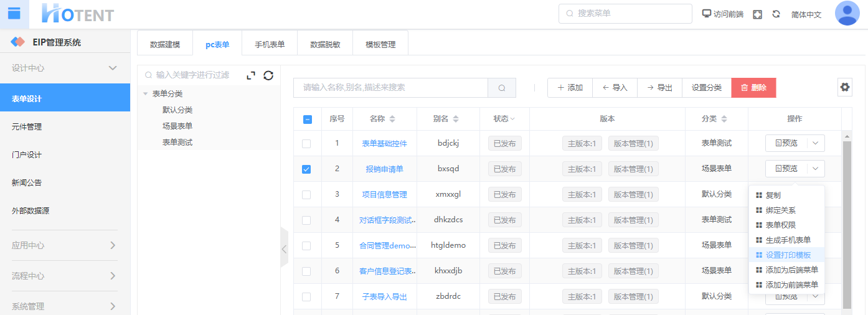The width and height of the screenshot is (868, 315).
Task: Expand the 应用中心 sidebar section
Action: click(113, 245)
